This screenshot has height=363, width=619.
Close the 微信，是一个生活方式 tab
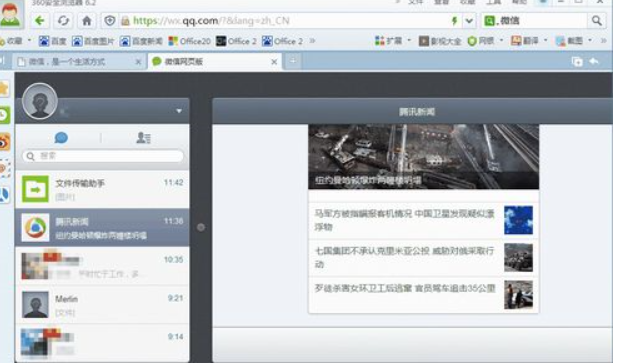click(x=138, y=62)
